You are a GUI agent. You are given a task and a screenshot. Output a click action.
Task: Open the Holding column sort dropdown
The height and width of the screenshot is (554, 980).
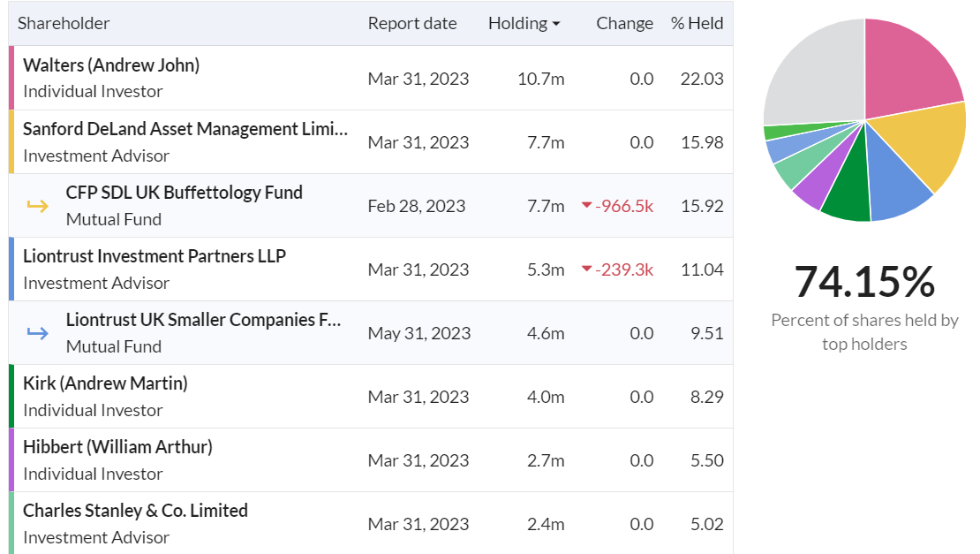point(524,23)
